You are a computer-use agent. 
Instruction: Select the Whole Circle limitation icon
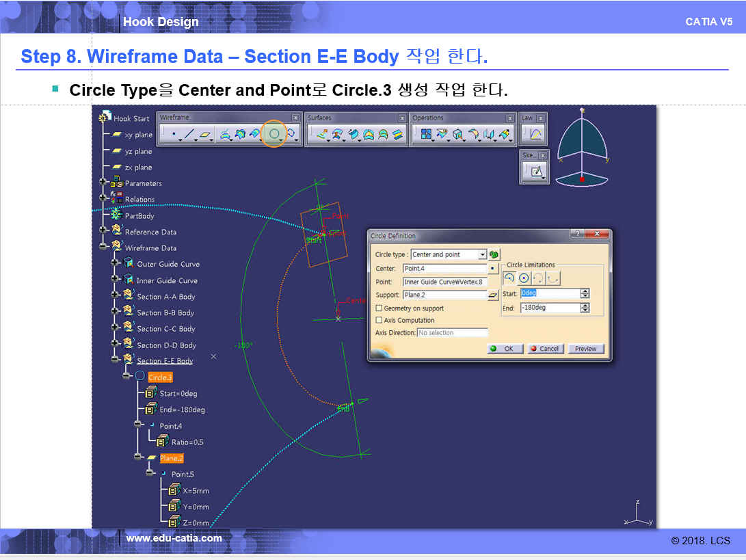(x=524, y=278)
